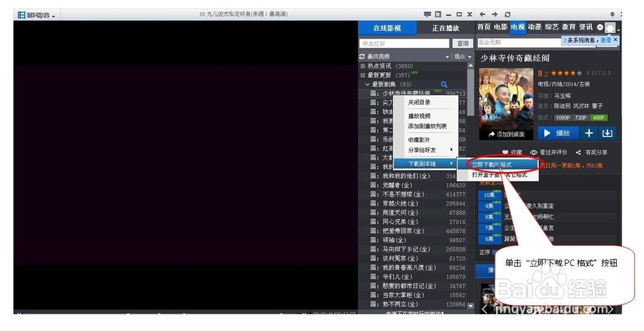Open the 分享给好友 submenu

point(426,150)
